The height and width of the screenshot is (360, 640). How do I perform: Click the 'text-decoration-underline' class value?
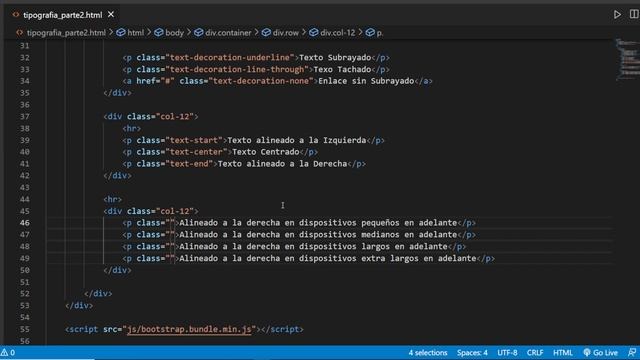[230, 58]
